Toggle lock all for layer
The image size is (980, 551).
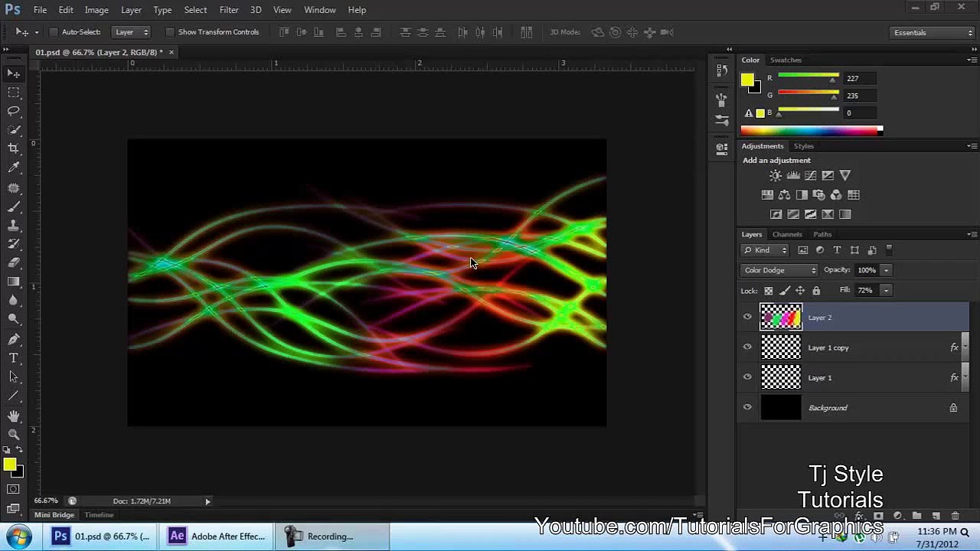[x=816, y=291]
